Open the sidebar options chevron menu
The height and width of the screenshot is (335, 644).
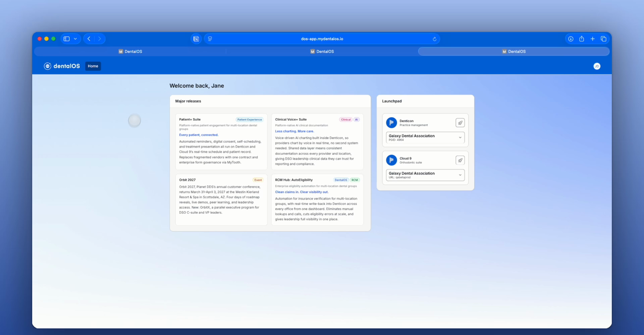click(75, 39)
